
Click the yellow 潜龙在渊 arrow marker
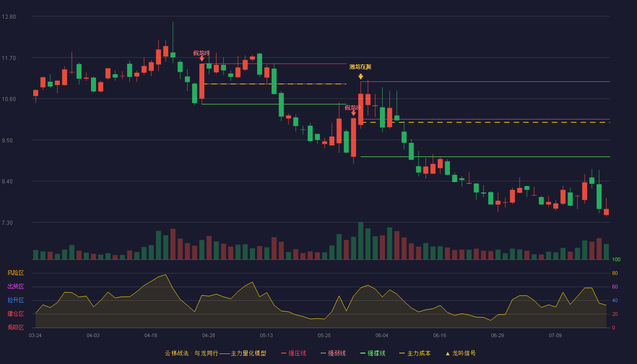[x=360, y=76]
